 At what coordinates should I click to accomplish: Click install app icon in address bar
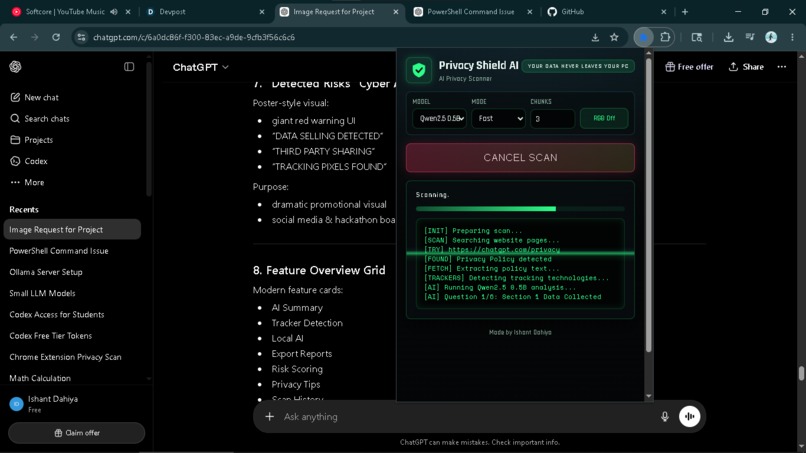[595, 37]
